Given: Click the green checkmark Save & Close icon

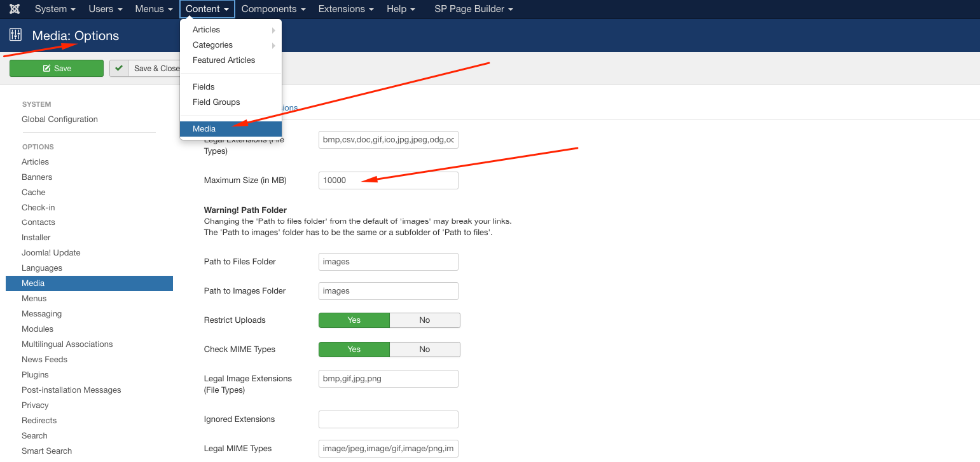Looking at the screenshot, I should tap(119, 68).
